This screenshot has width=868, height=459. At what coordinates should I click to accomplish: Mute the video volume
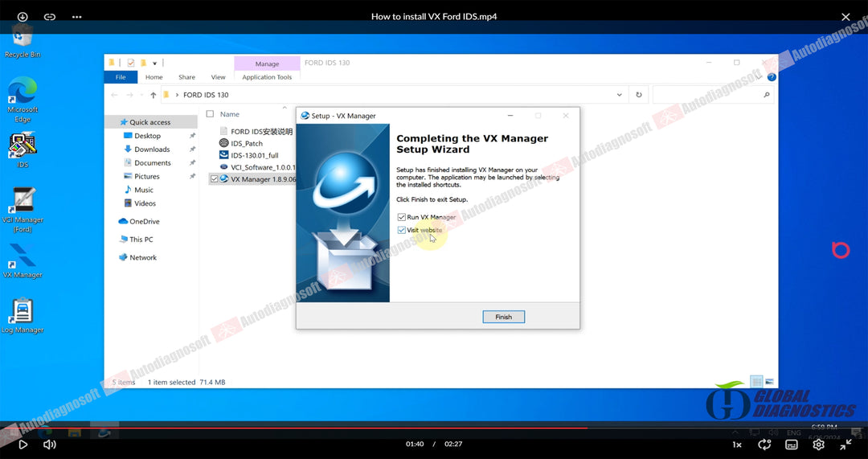click(x=50, y=444)
